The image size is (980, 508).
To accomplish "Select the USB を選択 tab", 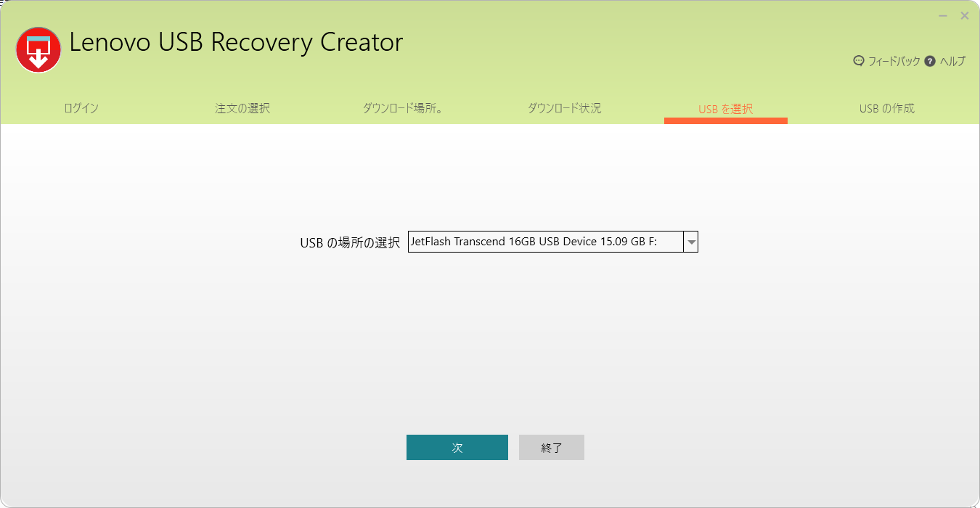I will pyautogui.click(x=726, y=110).
